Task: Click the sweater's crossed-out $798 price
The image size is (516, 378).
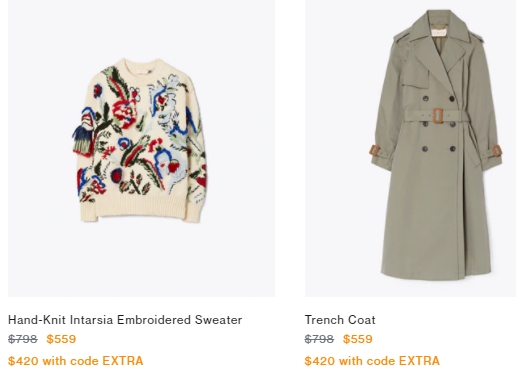Action: click(23, 339)
